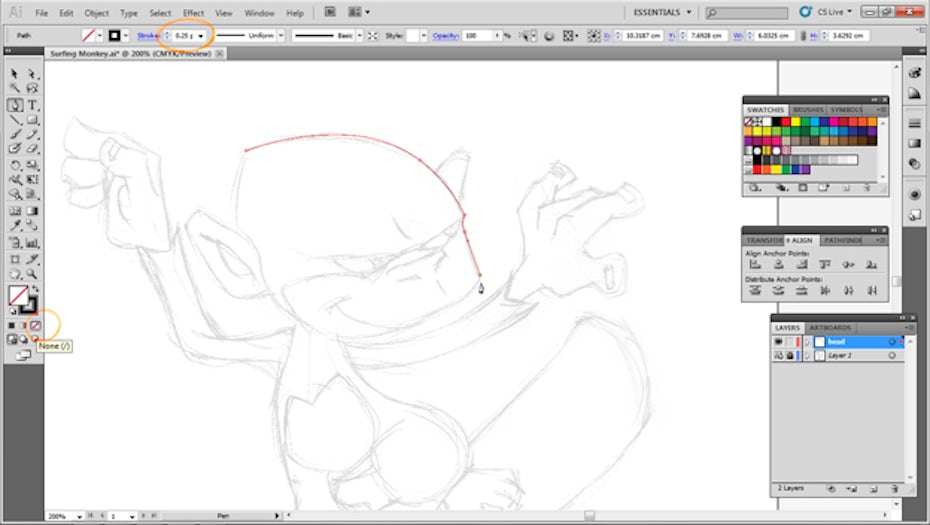The height and width of the screenshot is (525, 930).
Task: Switch to the Artboards tab
Action: (829, 328)
